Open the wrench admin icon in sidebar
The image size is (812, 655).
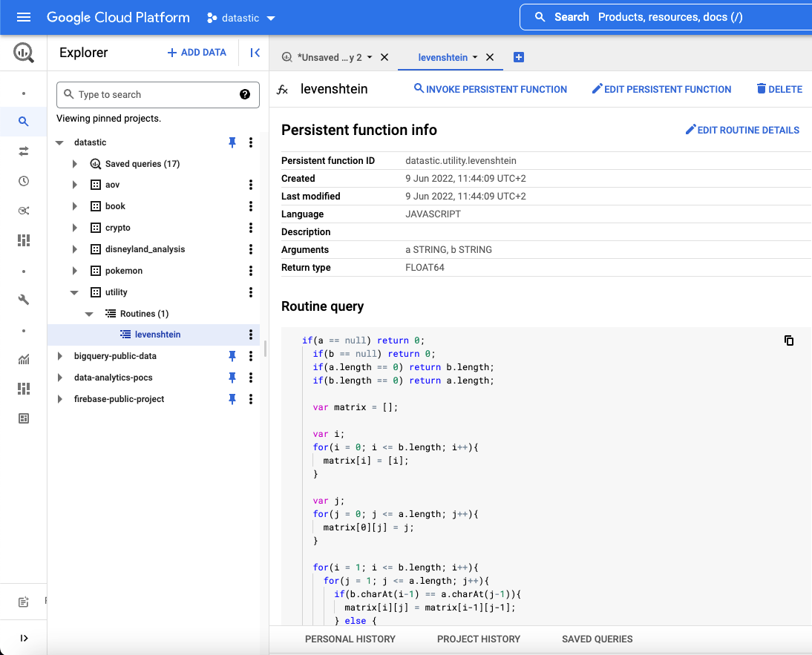pyautogui.click(x=24, y=300)
